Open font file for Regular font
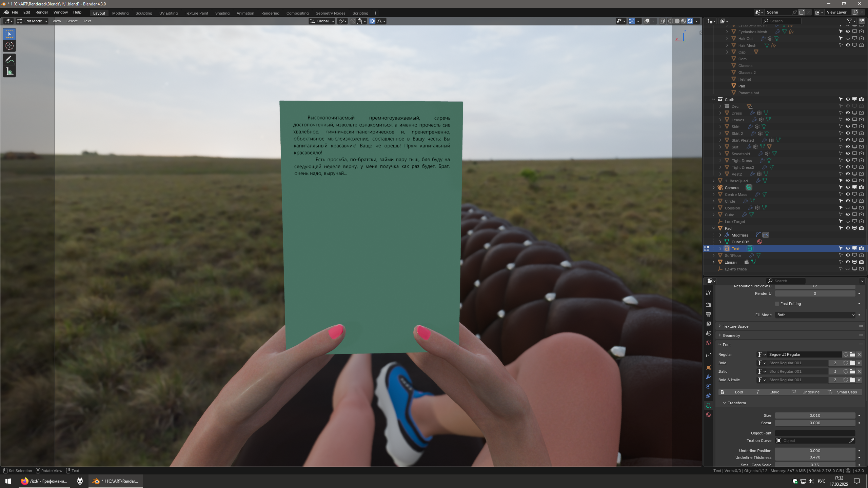Screen dimensions: 868x488 tap(852, 354)
